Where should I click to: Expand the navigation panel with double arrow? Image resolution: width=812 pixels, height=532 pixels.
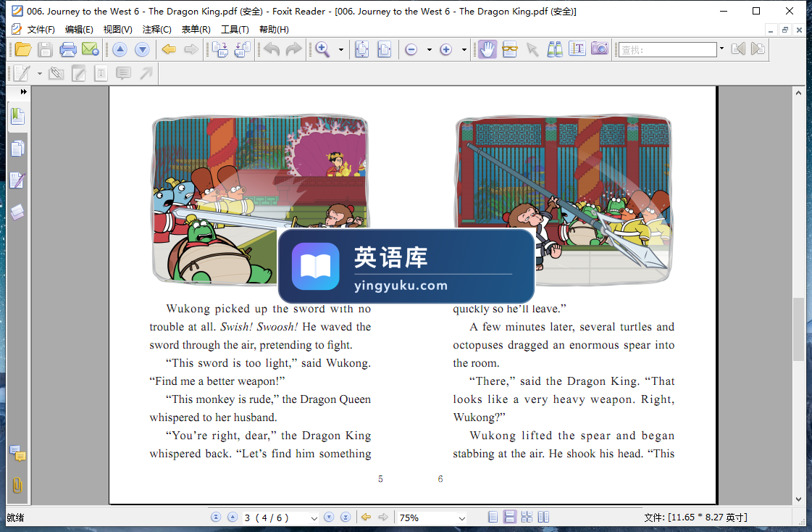tap(23, 92)
